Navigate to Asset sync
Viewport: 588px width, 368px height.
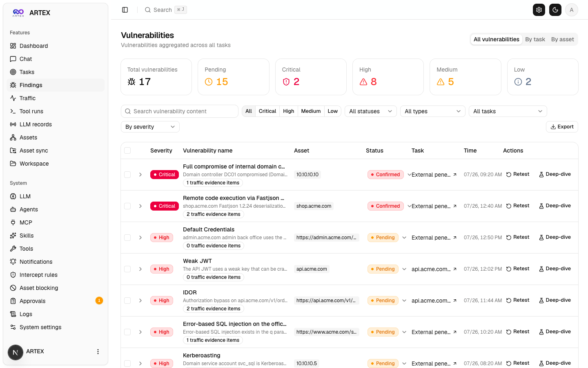(x=56, y=150)
